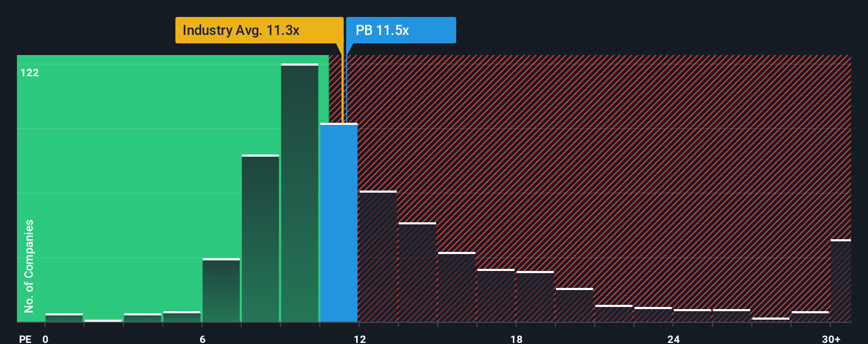This screenshot has width=868, height=344.
Task: Select the last bar at 30+ PE
Action: coord(841,281)
